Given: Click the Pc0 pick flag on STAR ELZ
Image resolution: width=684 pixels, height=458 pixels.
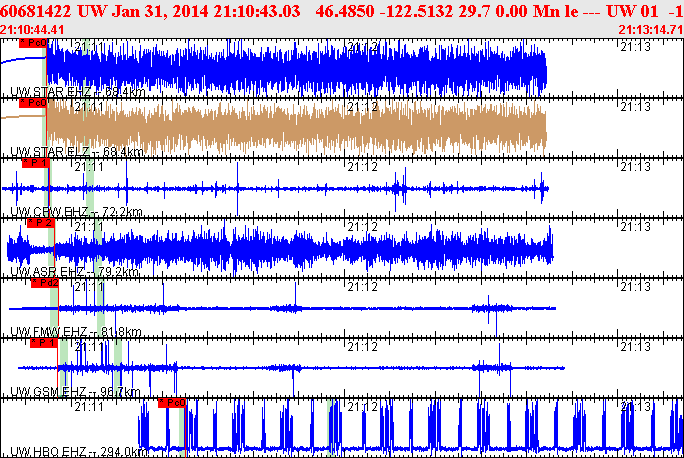Looking at the screenshot, I should [x=33, y=103].
